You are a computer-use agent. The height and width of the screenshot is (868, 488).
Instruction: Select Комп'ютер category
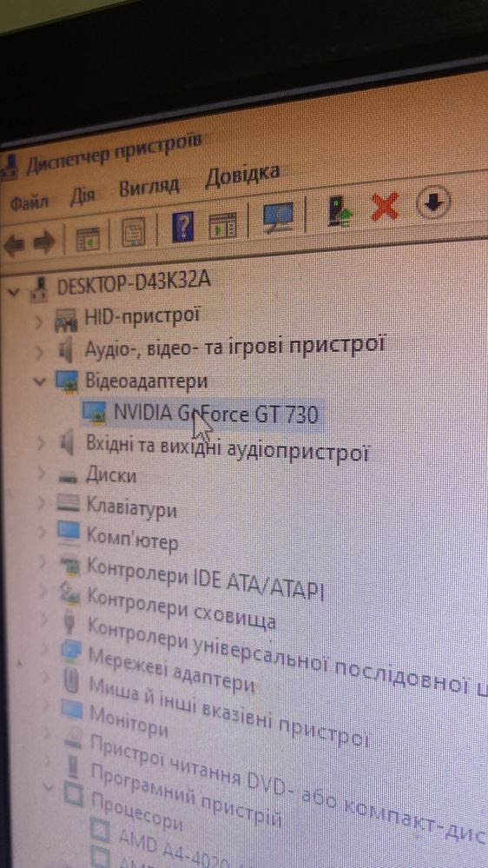[x=132, y=539]
